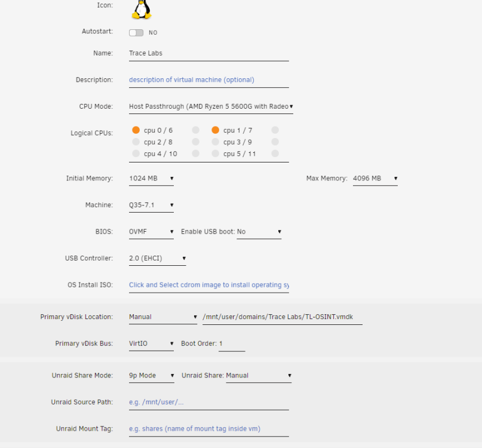Expand the Initial Memory dropdown
The width and height of the screenshot is (482, 448).
point(151,179)
